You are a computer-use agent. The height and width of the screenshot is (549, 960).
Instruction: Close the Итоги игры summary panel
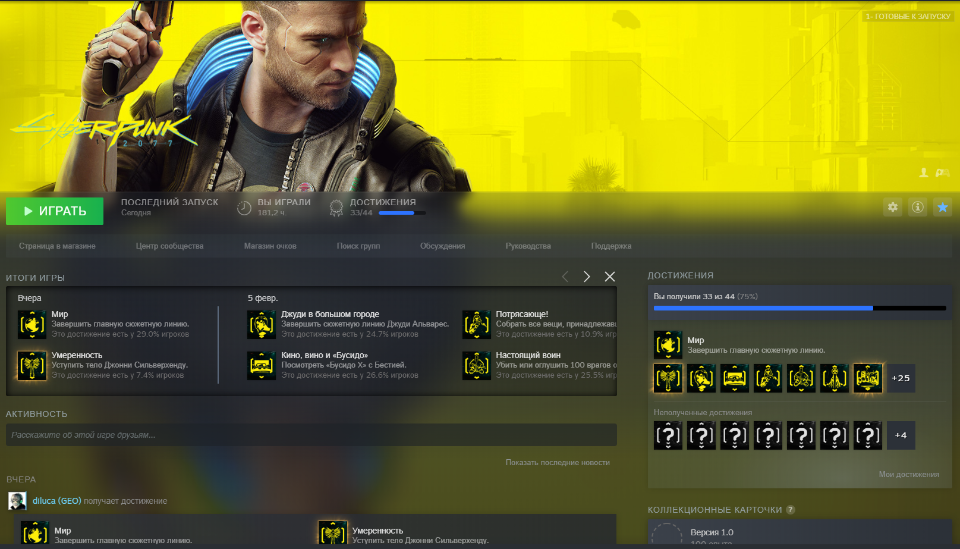(x=610, y=277)
